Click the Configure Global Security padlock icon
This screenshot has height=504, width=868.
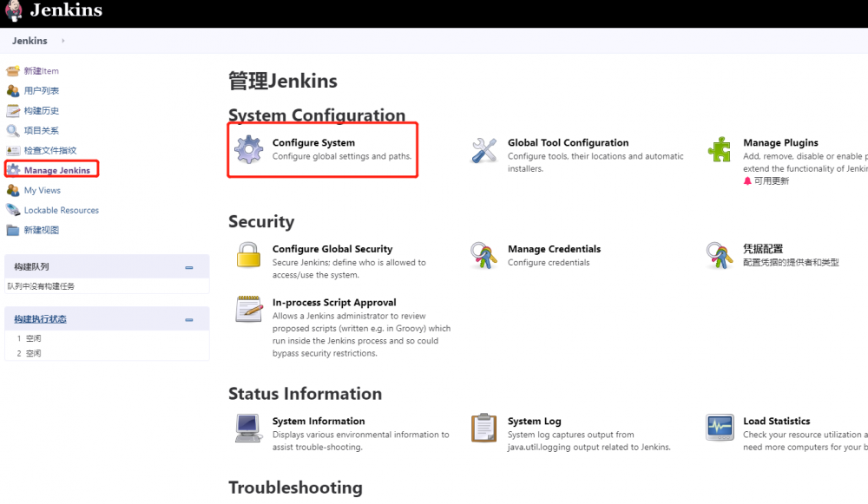tap(248, 255)
